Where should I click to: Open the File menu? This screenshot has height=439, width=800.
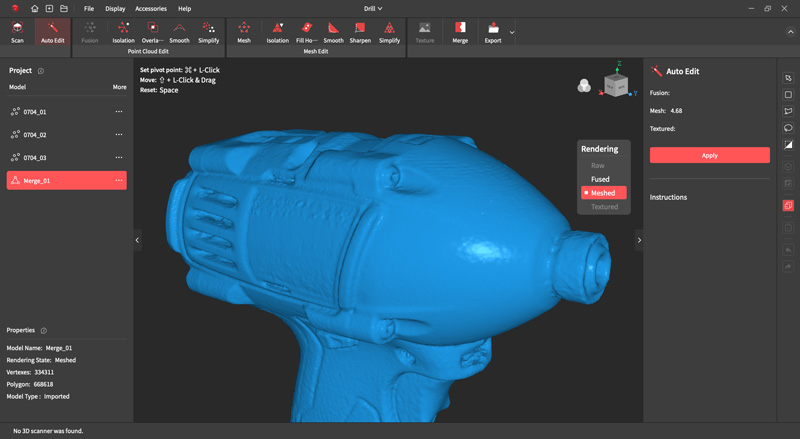click(89, 9)
